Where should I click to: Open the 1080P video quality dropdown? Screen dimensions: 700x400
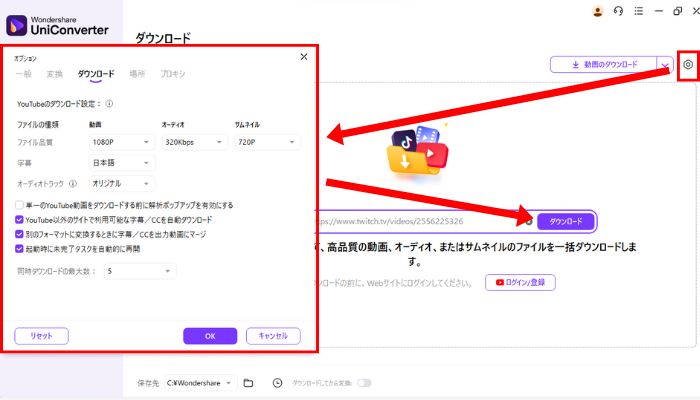click(121, 142)
